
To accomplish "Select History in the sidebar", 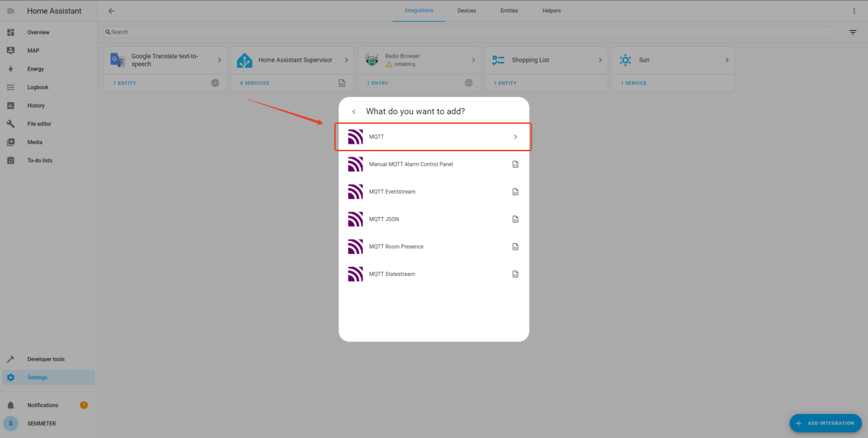I will (x=49, y=105).
